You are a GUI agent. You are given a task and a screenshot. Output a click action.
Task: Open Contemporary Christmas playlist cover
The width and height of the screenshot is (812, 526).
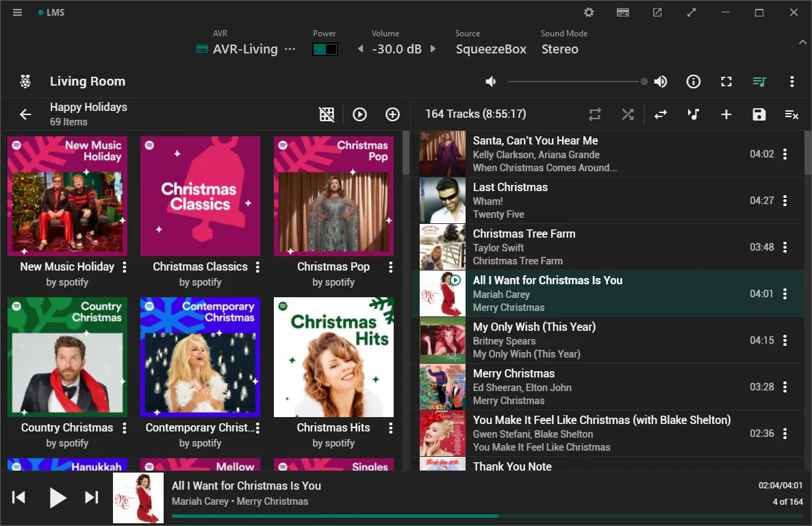click(201, 357)
